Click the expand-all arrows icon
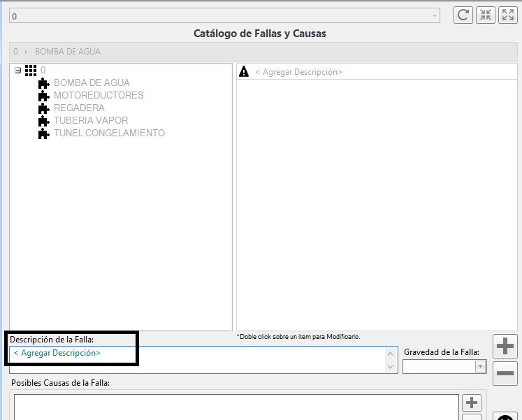The height and width of the screenshot is (420, 522). click(x=508, y=15)
